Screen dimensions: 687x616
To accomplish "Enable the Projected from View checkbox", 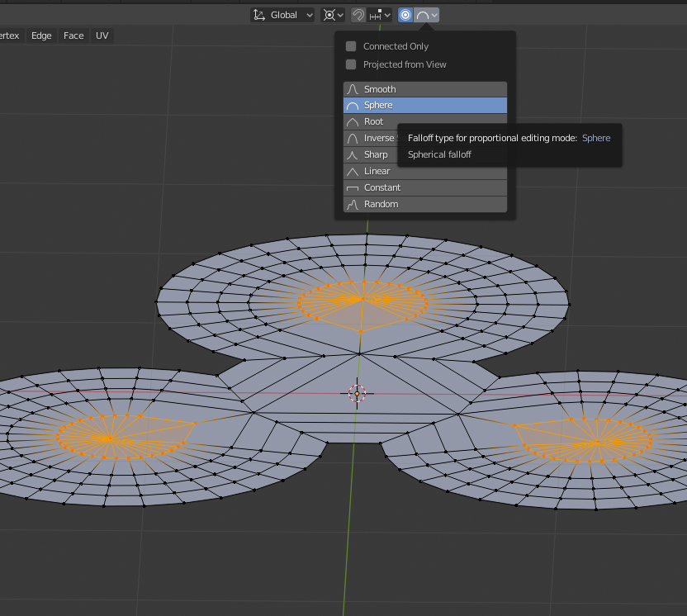I will [x=351, y=64].
